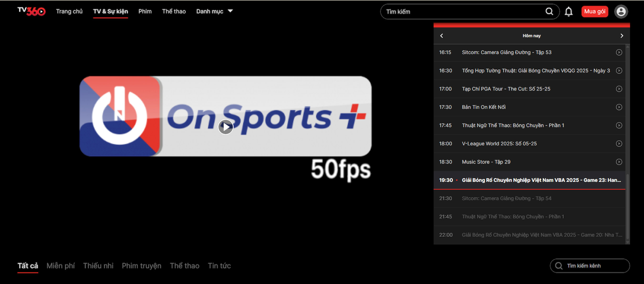The width and height of the screenshot is (644, 284).
Task: Go to previous day in schedule
Action: point(442,36)
